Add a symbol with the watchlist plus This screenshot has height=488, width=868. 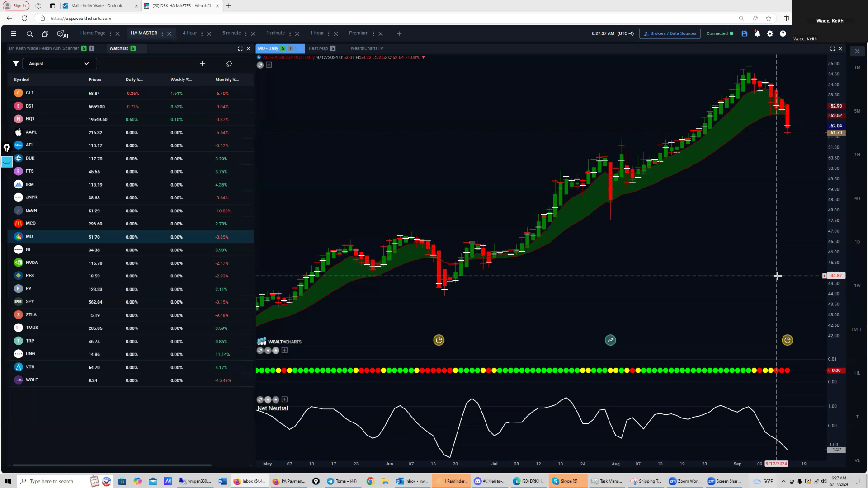(x=203, y=64)
